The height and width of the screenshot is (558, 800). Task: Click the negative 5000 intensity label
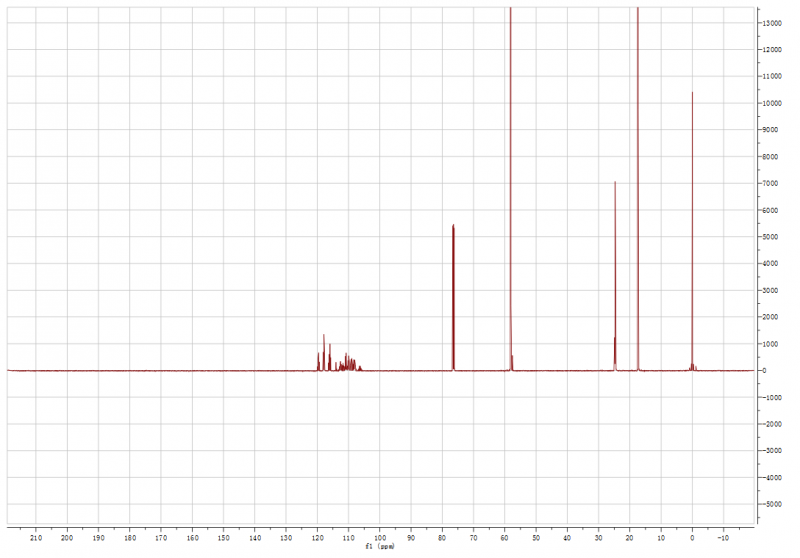pyautogui.click(x=771, y=504)
